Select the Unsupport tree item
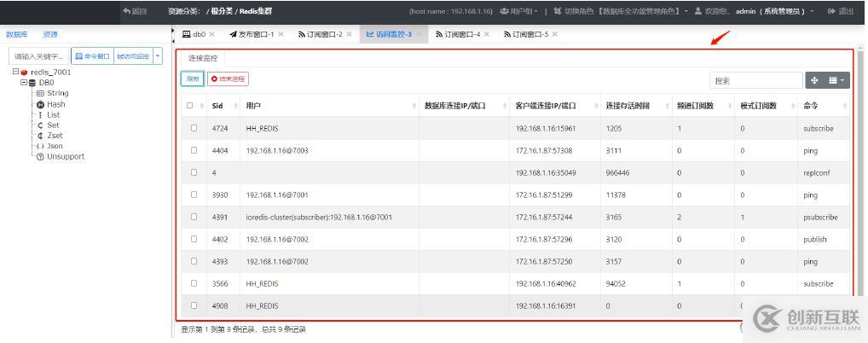This screenshot has width=868, height=343. point(61,156)
